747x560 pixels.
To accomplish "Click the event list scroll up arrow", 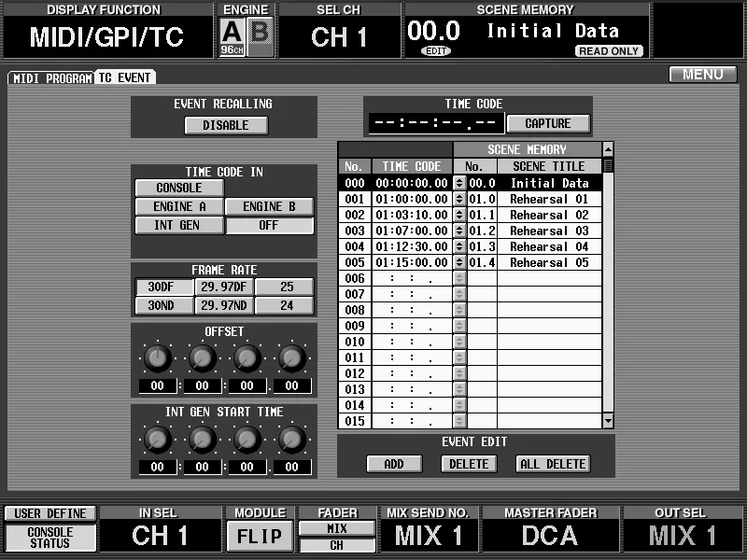I will click(608, 149).
